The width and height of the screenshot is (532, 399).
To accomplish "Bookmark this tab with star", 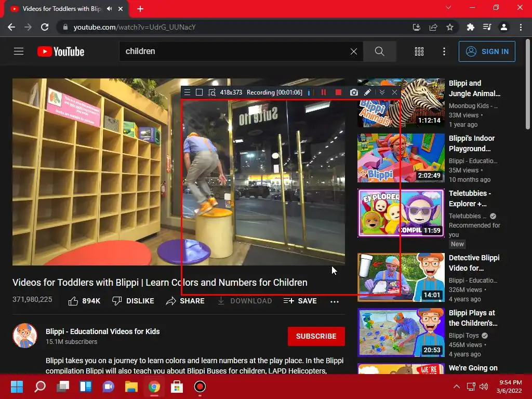I will (450, 27).
